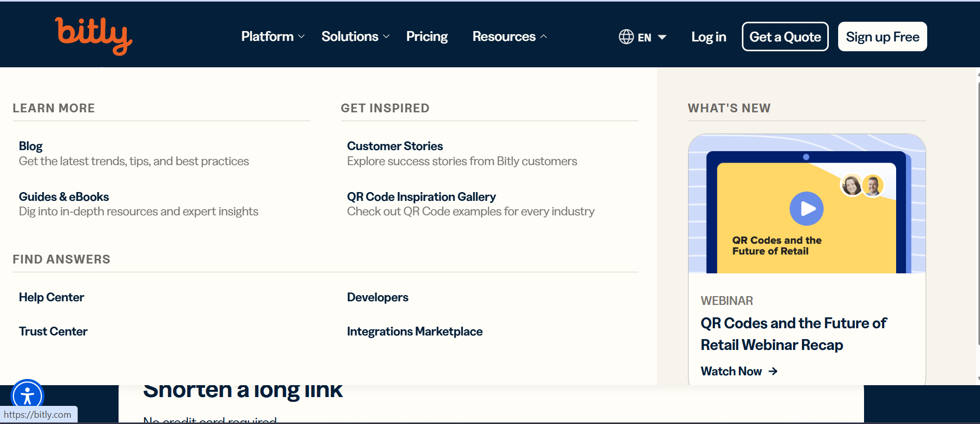Click 'Explore success stories from Bitly customers'
Screen dimensions: 980x424
[462, 161]
